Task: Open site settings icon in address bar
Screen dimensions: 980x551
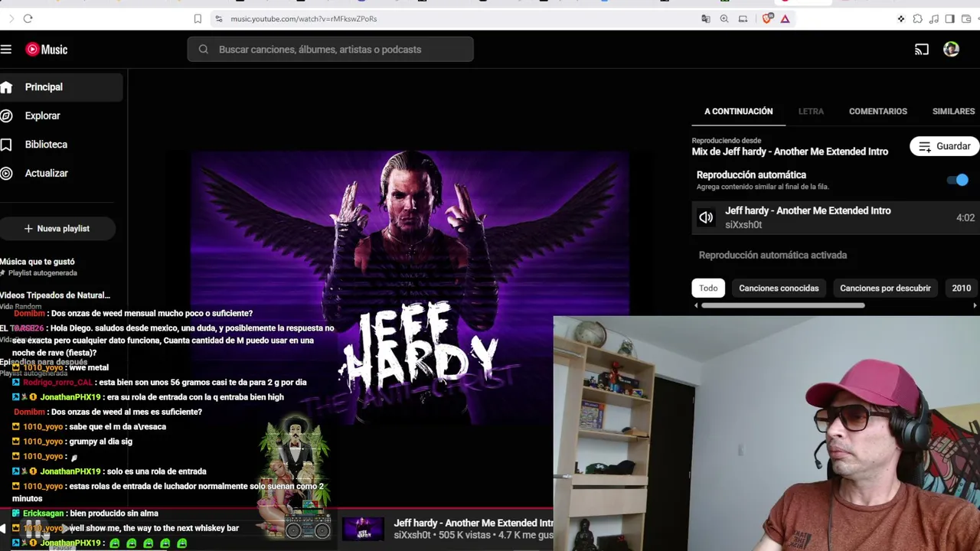Action: pyautogui.click(x=218, y=18)
